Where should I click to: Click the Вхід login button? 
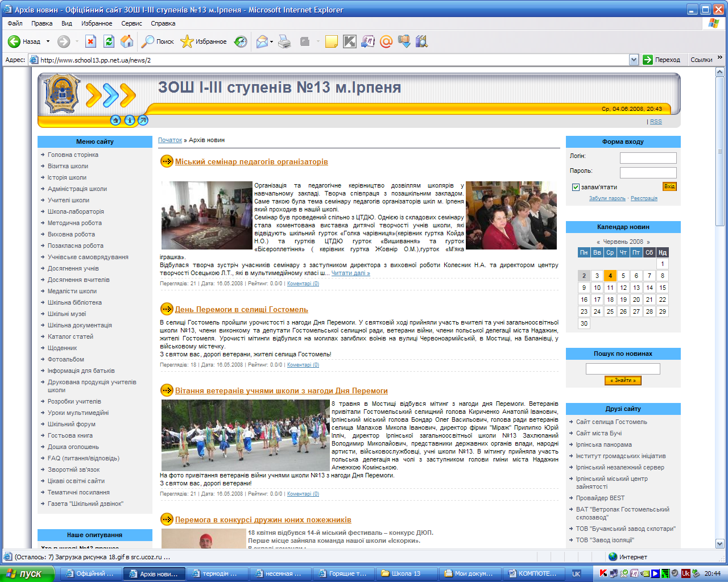[x=669, y=186]
